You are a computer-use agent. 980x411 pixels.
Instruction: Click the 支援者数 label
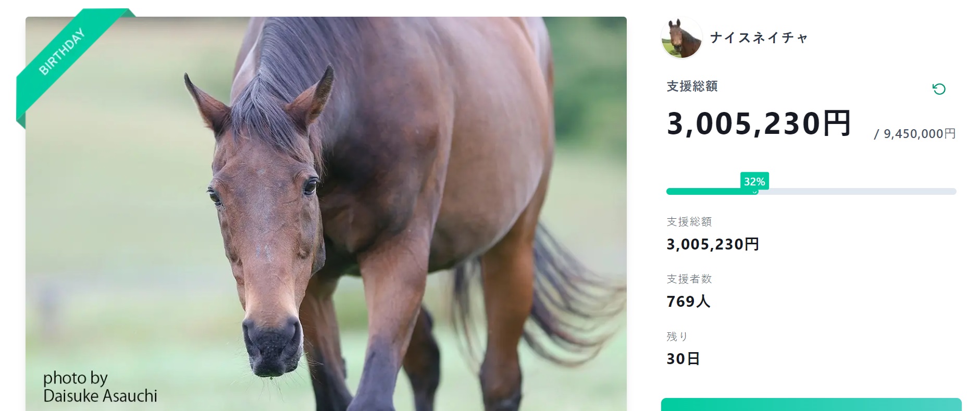point(689,279)
